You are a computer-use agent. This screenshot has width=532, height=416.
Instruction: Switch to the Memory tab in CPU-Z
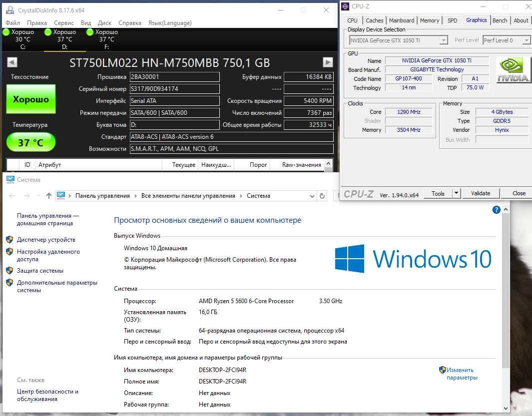coord(430,20)
